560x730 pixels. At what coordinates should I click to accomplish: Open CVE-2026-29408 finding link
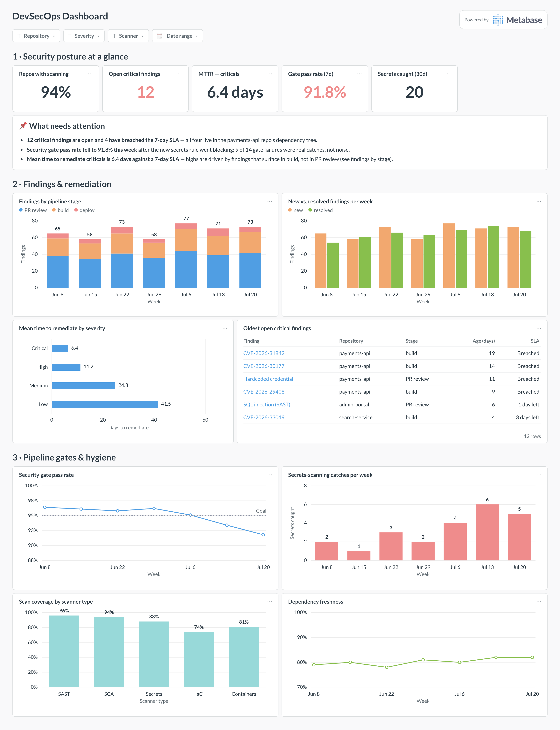(264, 392)
